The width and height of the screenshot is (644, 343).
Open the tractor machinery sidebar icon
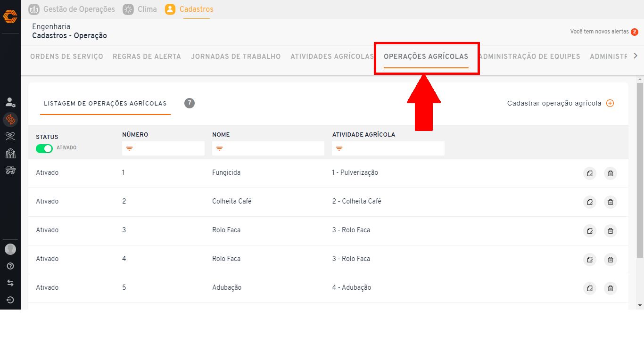pos(10,171)
